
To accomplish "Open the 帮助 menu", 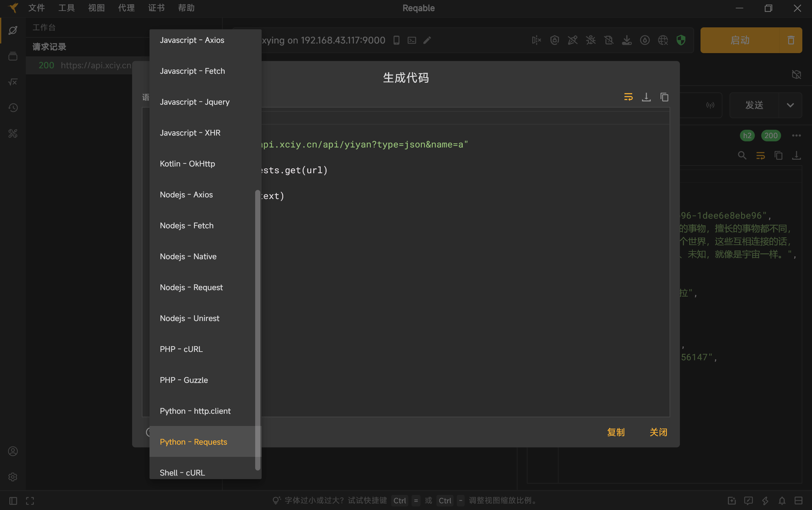I will pyautogui.click(x=187, y=8).
